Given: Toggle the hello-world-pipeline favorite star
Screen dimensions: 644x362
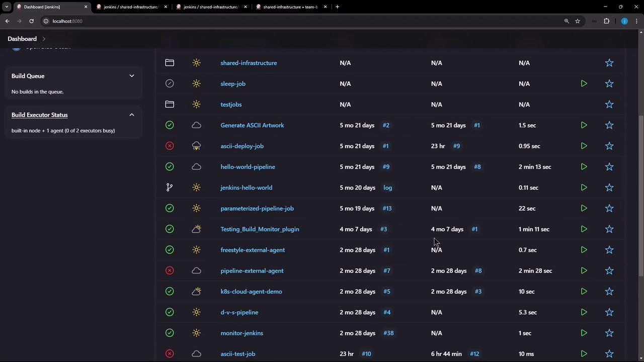Looking at the screenshot, I should pyautogui.click(x=609, y=167).
